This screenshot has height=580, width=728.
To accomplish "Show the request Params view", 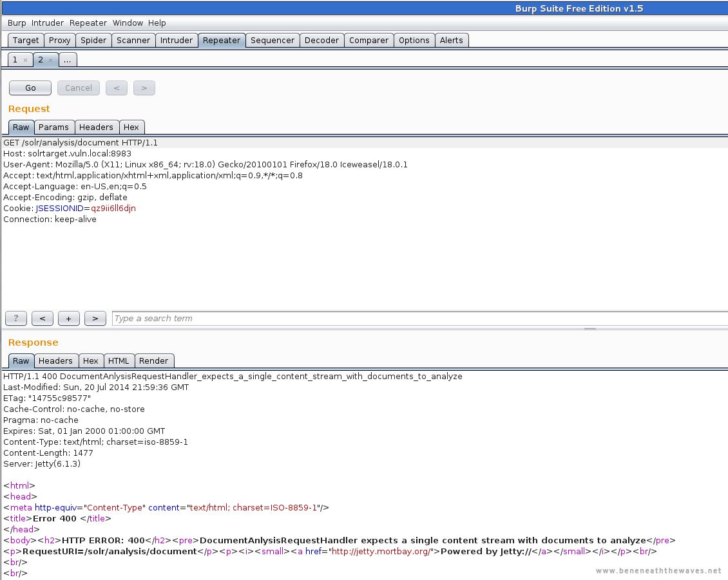I will pos(54,127).
